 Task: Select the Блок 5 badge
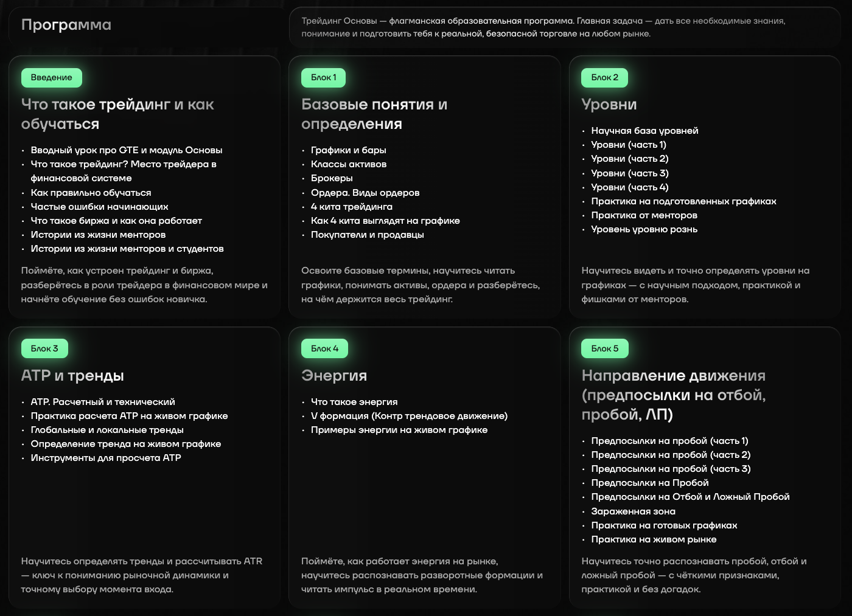tap(604, 348)
